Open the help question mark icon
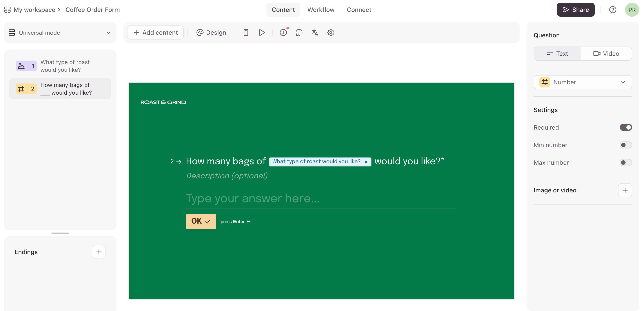Screen dimensions: 644x311 pos(612,10)
